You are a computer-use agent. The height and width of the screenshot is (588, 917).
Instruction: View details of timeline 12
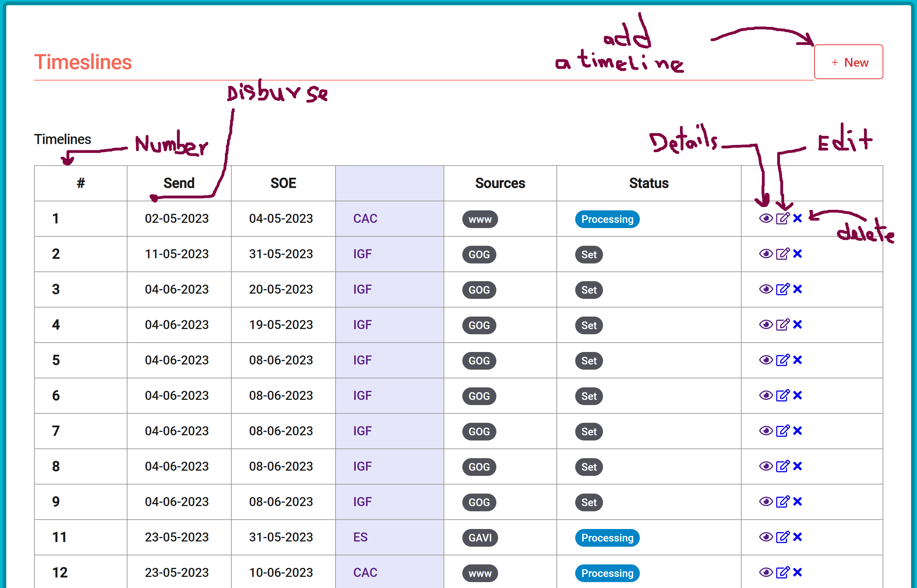[766, 572]
